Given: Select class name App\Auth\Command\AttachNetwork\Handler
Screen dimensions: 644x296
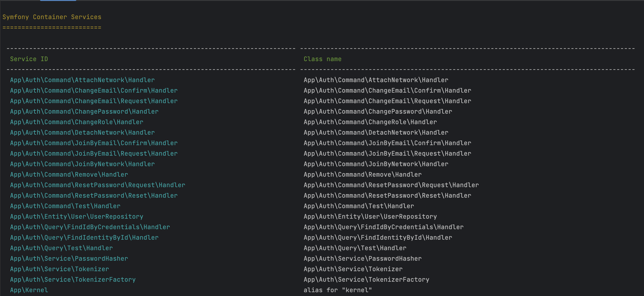Looking at the screenshot, I should click(376, 80).
